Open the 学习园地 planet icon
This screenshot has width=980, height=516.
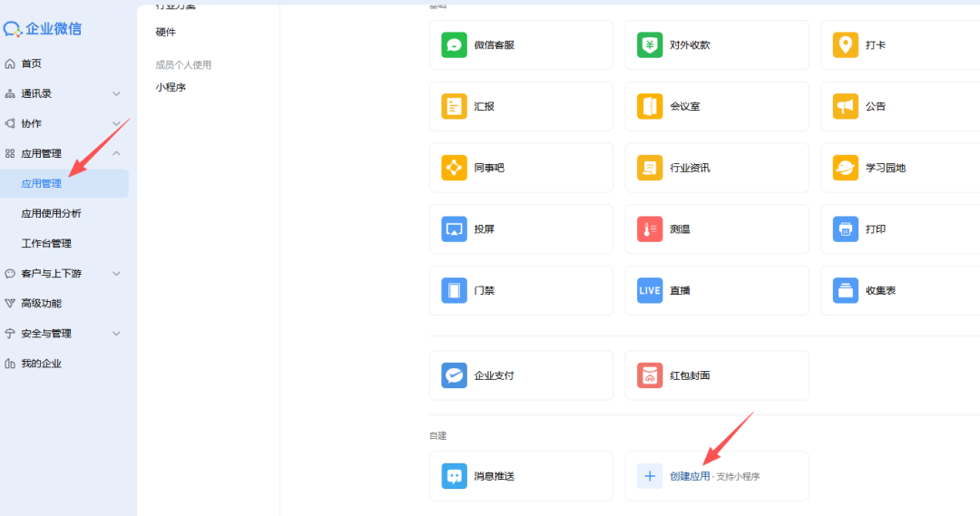846,168
